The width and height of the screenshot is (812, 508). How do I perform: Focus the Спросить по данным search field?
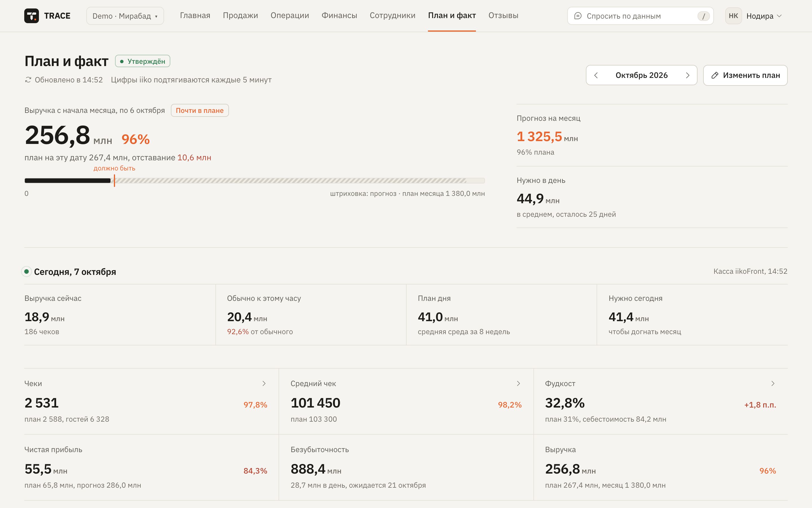point(640,16)
